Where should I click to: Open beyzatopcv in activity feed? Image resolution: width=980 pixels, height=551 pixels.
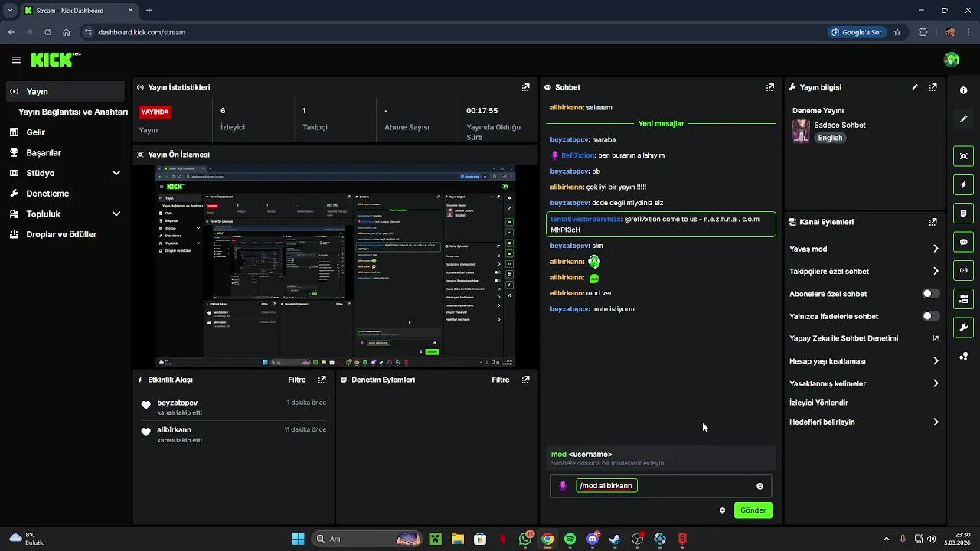coord(177,403)
